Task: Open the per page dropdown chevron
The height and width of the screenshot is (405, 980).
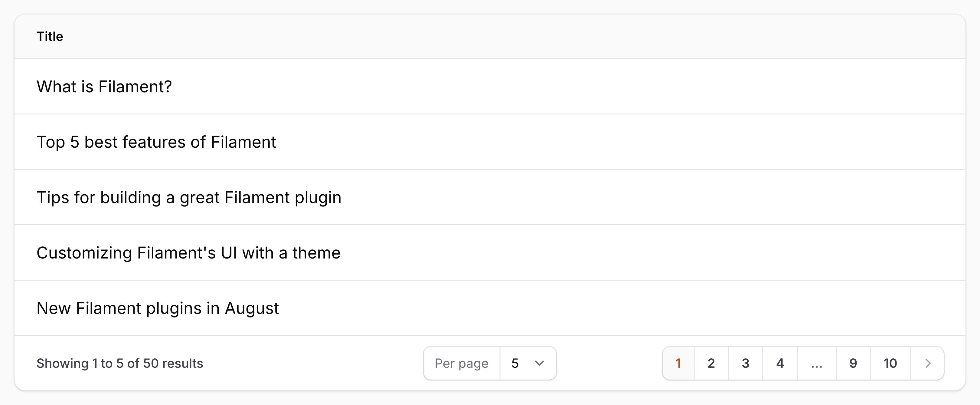Action: tap(539, 363)
